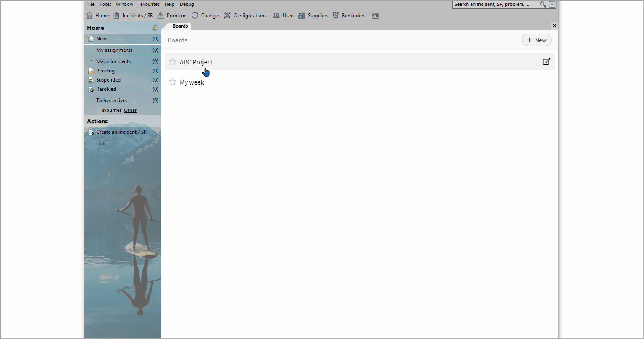The height and width of the screenshot is (339, 644).
Task: Mark My week board as favourite
Action: tap(173, 82)
